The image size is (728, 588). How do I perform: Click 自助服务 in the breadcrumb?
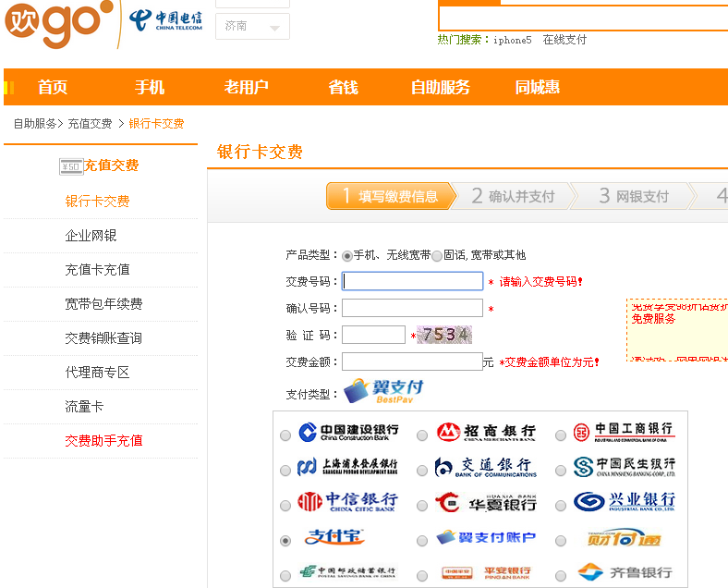click(35, 124)
